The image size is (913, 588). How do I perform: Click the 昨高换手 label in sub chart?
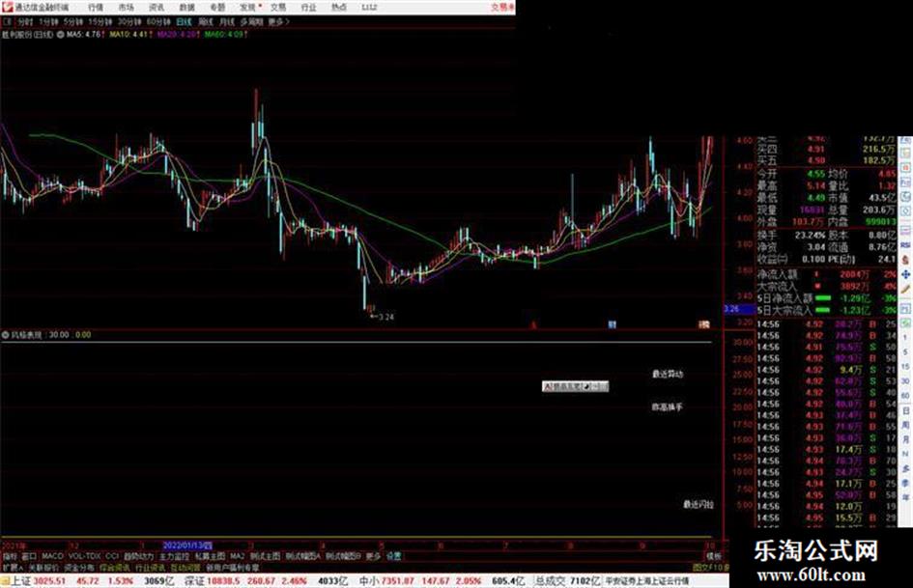point(667,406)
